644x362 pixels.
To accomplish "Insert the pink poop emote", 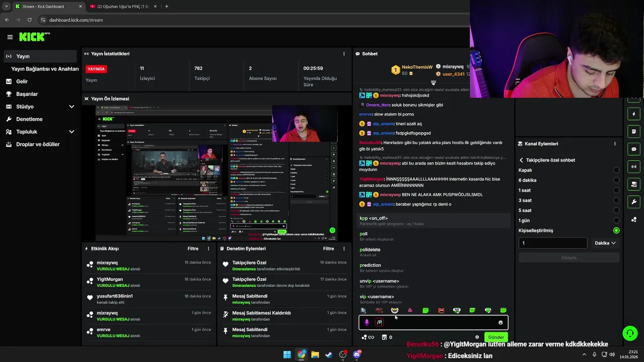I will coord(410,310).
